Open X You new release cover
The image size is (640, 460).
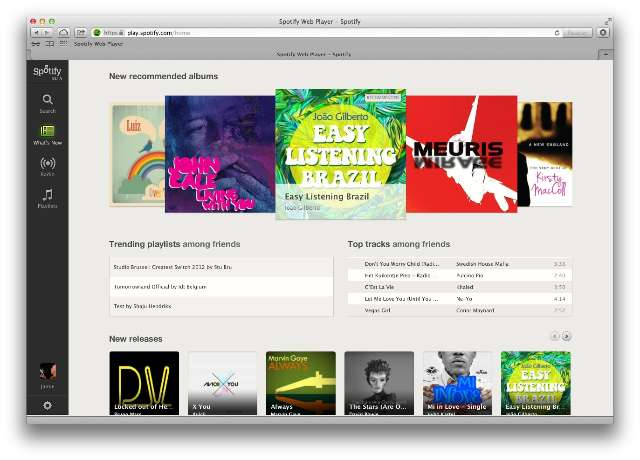click(x=222, y=383)
